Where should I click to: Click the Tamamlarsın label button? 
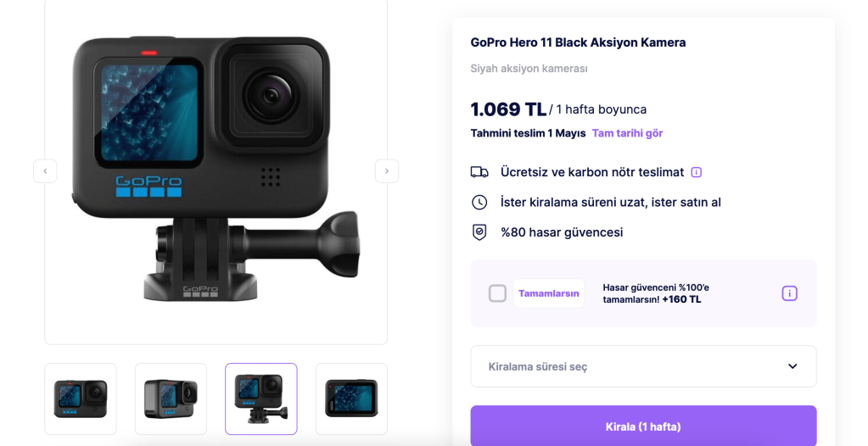549,293
